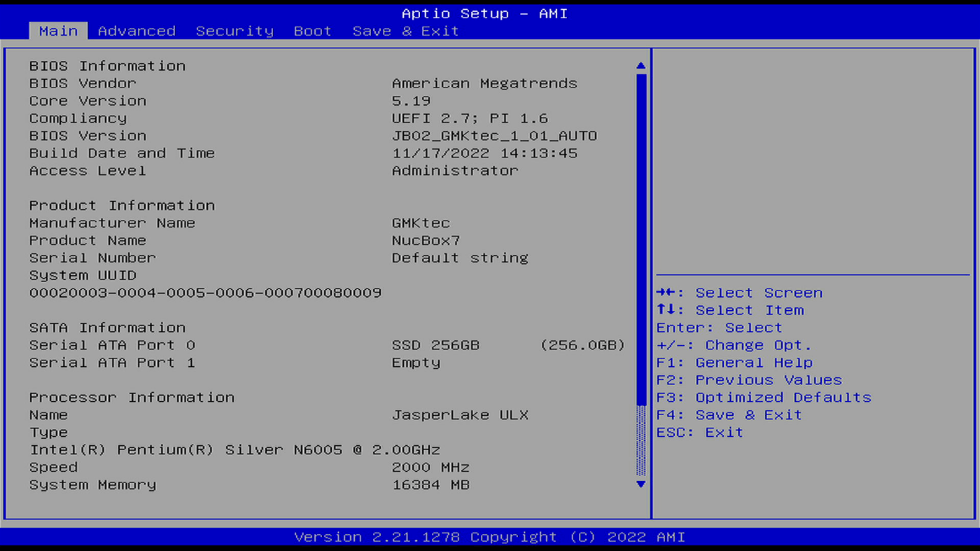Select the Serial ATA Port 1 label
Screen dimensions: 980x551
[112, 363]
